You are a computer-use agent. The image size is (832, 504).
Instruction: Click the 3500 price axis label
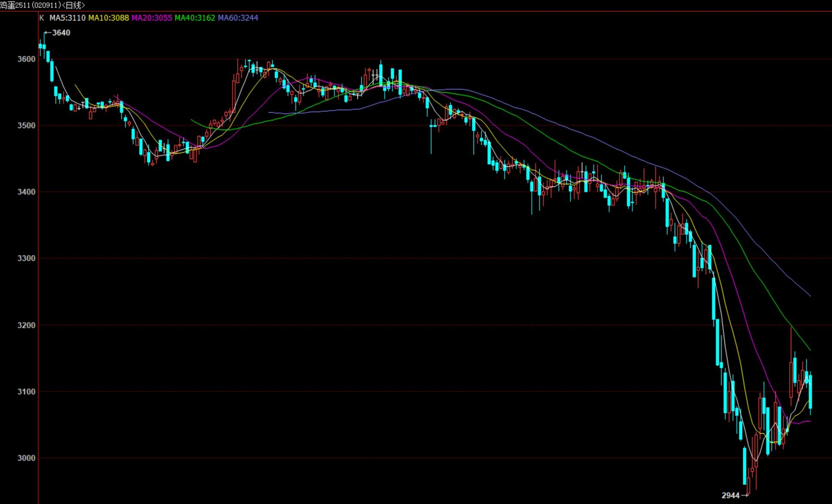[x=26, y=125]
